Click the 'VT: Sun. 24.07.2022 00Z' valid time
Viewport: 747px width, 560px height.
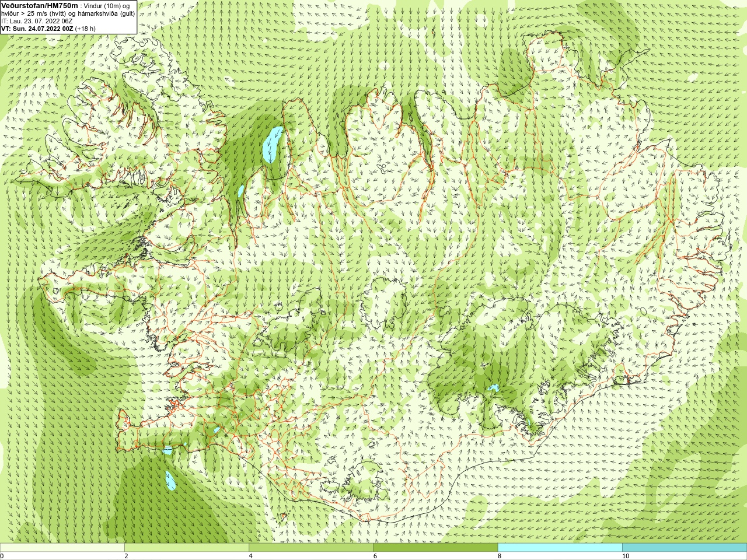tap(37, 29)
